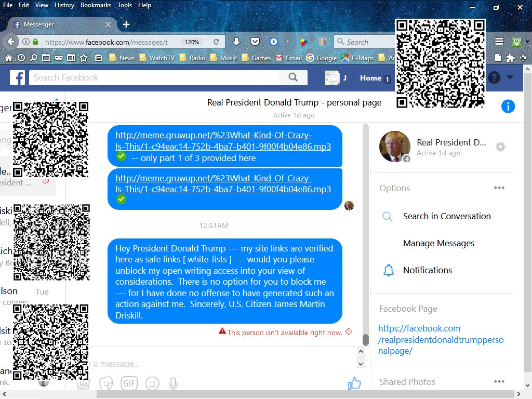Open conversation settings gear icon
Viewport: 532px width, 399px height.
(x=500, y=147)
